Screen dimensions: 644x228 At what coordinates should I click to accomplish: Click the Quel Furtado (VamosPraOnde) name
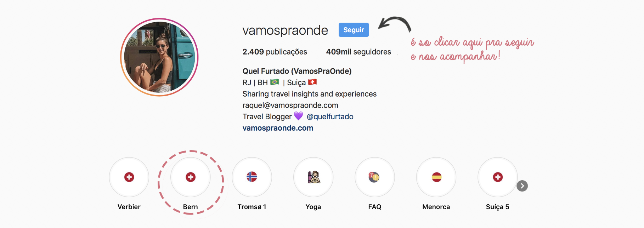coord(297,71)
